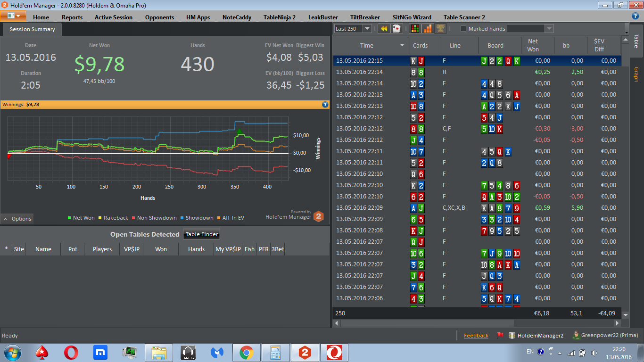Open PokerStars from the taskbar
The width and height of the screenshot is (644, 362).
(42, 352)
